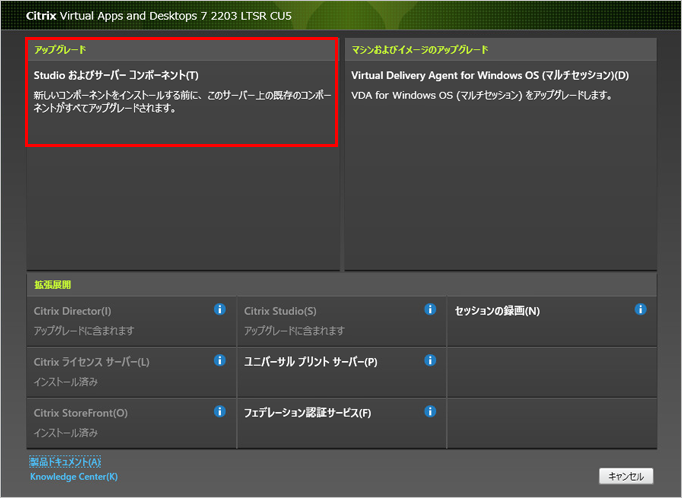682x498 pixels.
Task: Click the Citrix Virtual Apps and Desktops title
Action: pos(158,16)
